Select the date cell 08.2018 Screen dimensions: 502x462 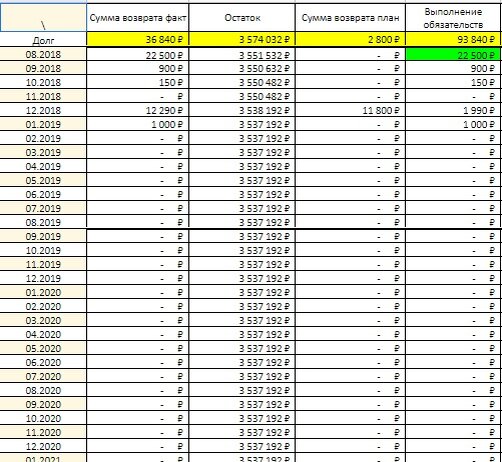coord(43,54)
